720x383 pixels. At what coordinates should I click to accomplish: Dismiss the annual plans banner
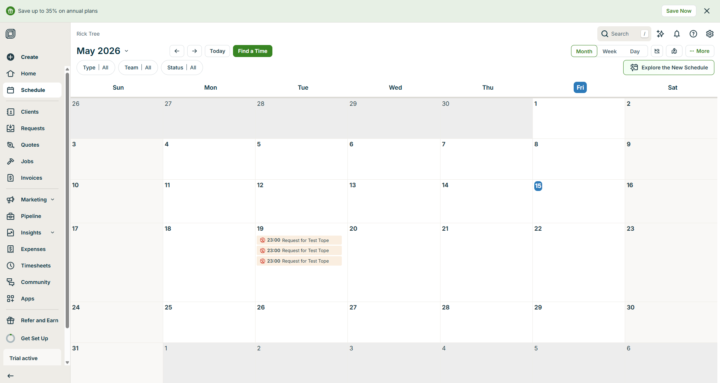[x=707, y=11]
